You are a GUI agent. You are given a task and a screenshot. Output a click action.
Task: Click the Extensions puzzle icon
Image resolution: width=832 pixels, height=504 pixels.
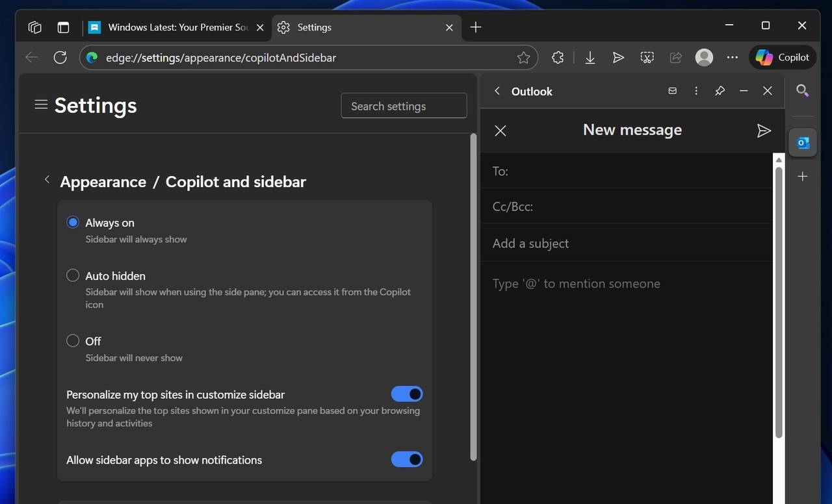(x=557, y=58)
